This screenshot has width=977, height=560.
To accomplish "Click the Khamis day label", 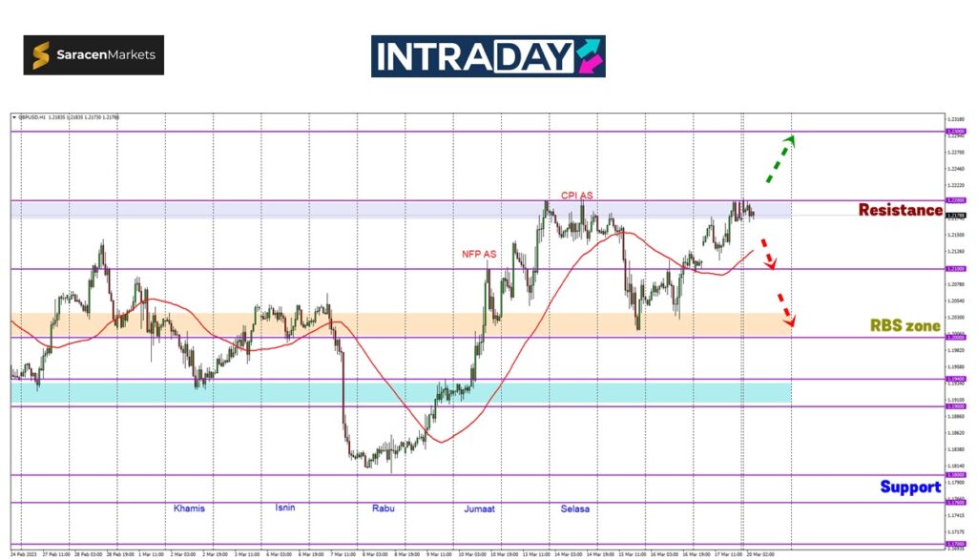I will (x=189, y=508).
